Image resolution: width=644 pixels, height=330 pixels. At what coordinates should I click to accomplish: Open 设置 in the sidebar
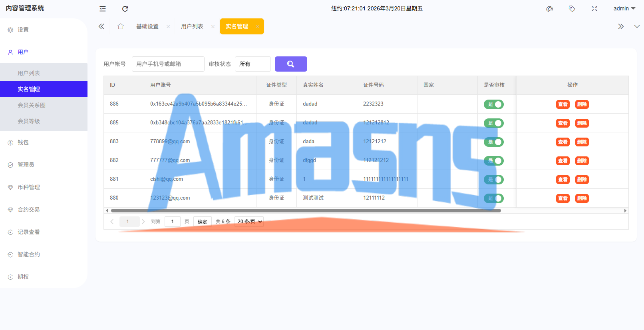pyautogui.click(x=23, y=30)
